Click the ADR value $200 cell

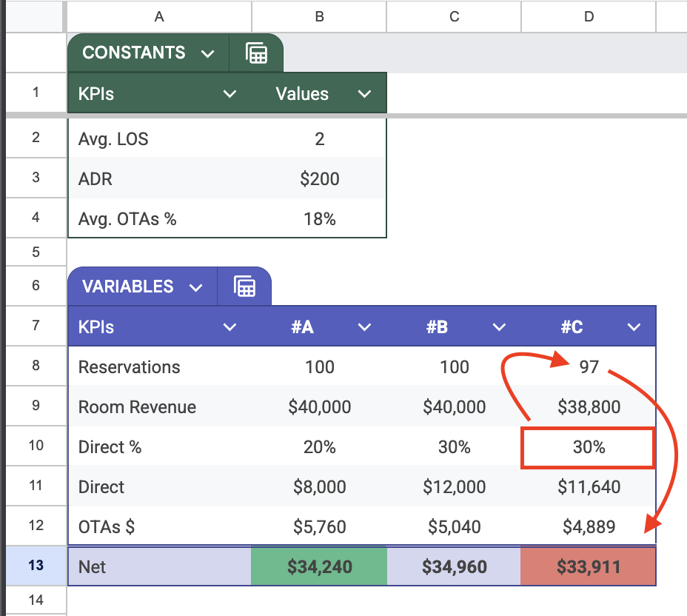pos(319,178)
